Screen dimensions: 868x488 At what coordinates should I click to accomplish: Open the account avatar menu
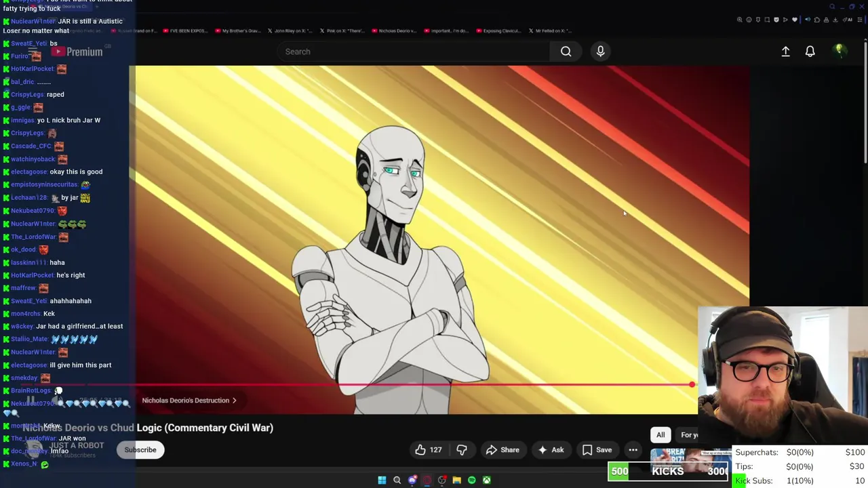pos(840,52)
